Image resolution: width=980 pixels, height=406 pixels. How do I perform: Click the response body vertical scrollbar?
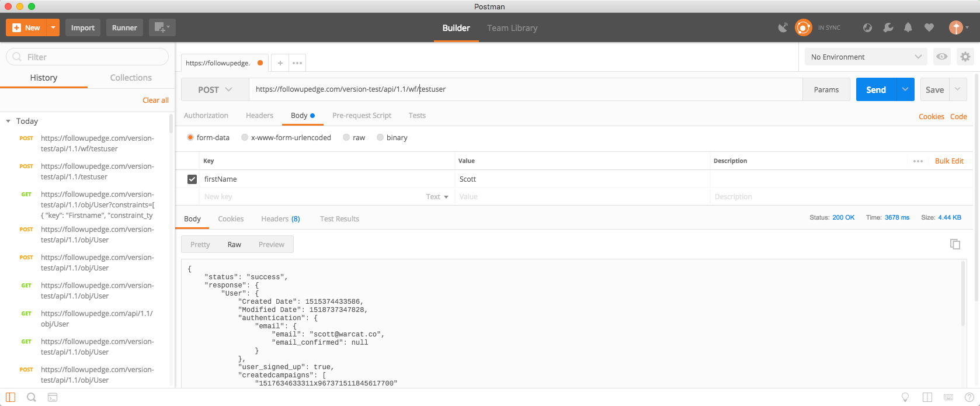pos(964,294)
